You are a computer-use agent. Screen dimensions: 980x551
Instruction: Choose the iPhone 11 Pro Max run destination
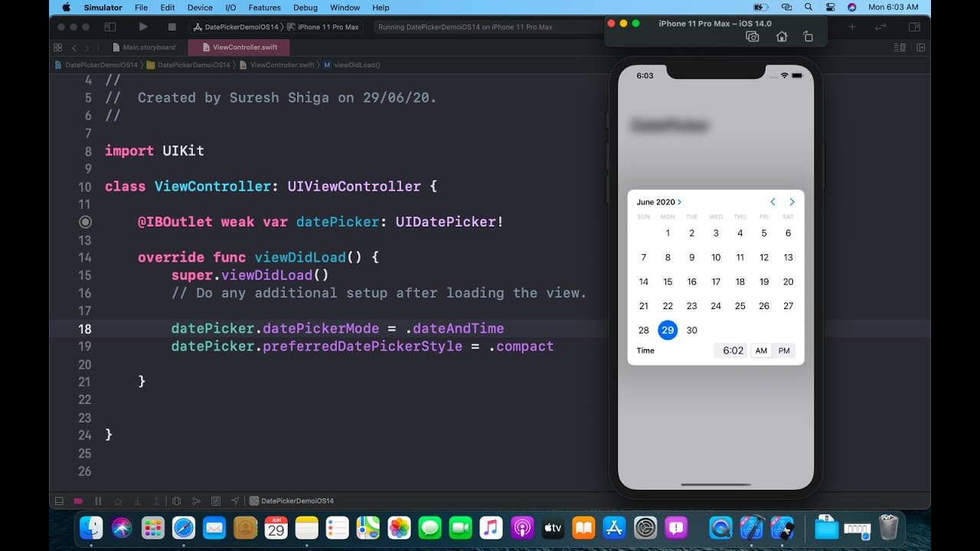point(322,27)
